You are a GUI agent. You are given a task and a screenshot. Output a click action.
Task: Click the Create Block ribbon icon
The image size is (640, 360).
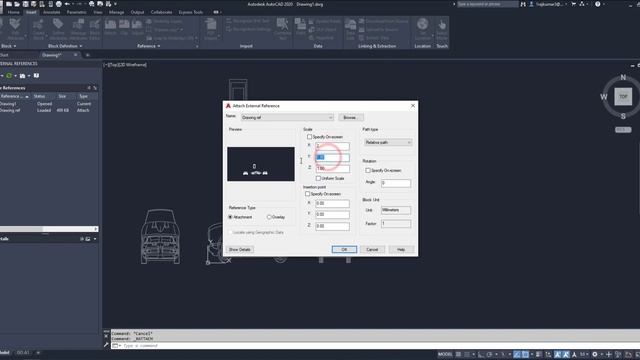[39, 29]
